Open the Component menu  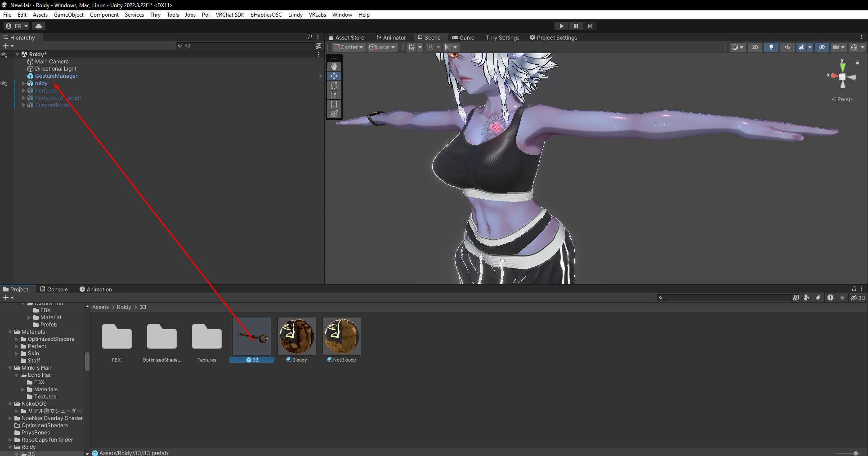104,15
